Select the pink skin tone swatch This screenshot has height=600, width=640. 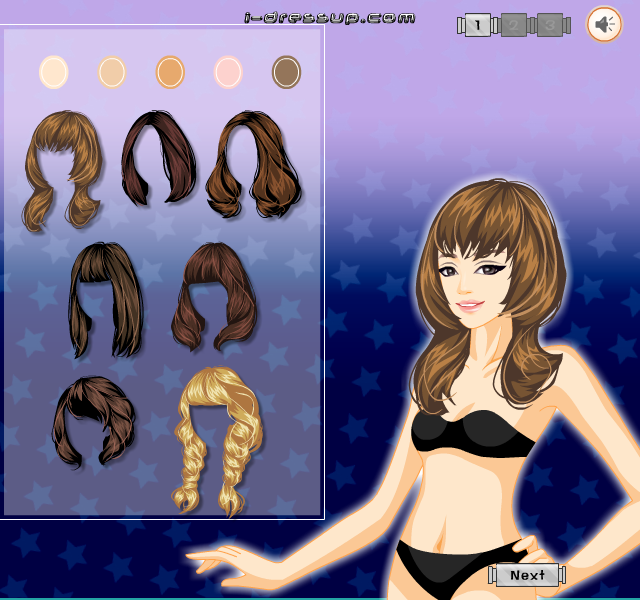pyautogui.click(x=228, y=72)
